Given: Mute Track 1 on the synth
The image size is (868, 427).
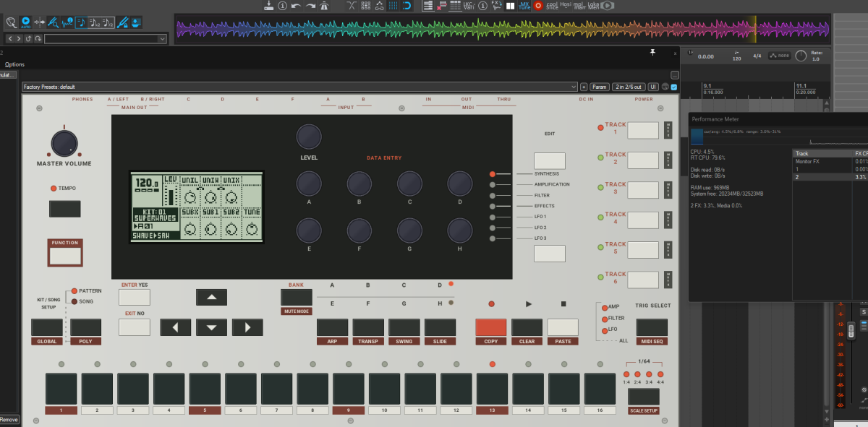Looking at the screenshot, I should click(668, 130).
